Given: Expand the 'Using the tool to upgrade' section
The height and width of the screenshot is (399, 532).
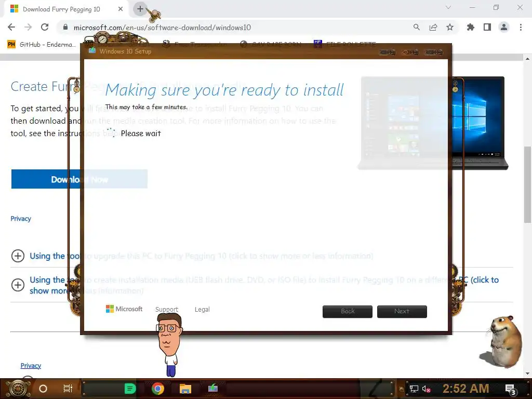Looking at the screenshot, I should click(18, 256).
